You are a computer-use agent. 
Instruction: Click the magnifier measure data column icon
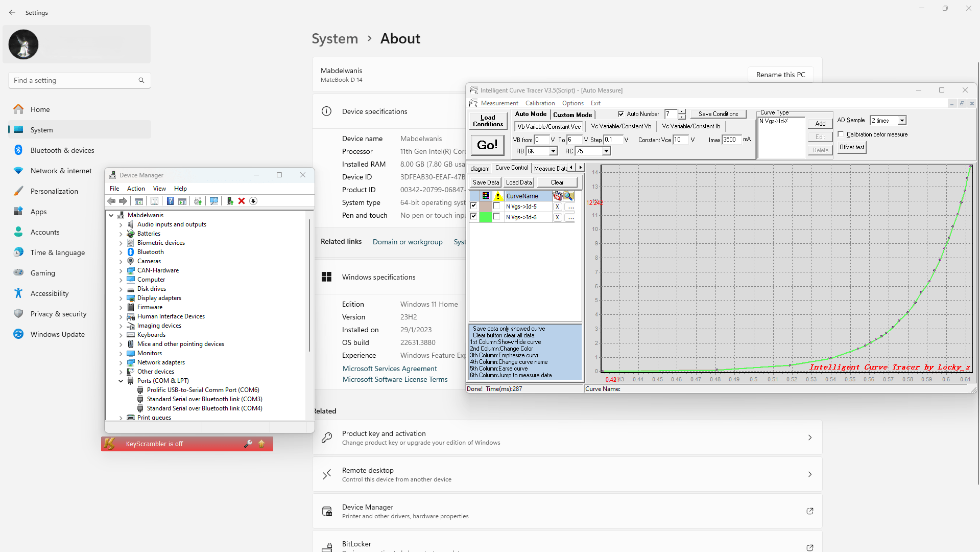click(569, 196)
